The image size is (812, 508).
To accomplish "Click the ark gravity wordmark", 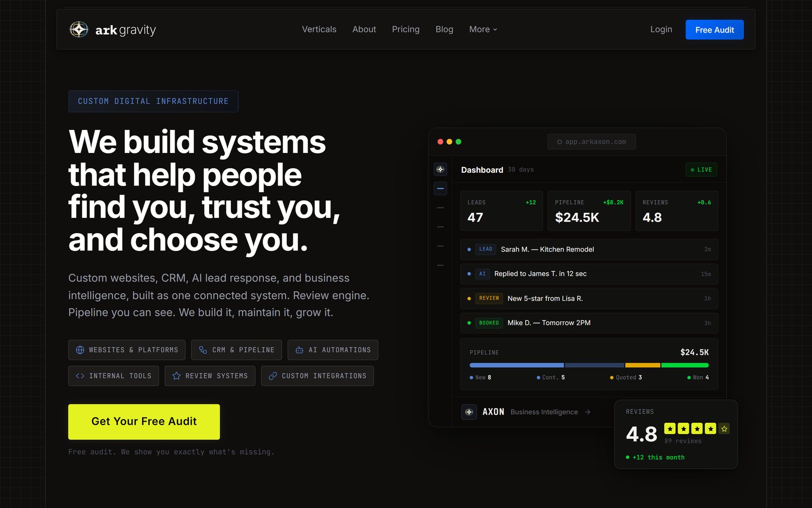I will coord(125,30).
